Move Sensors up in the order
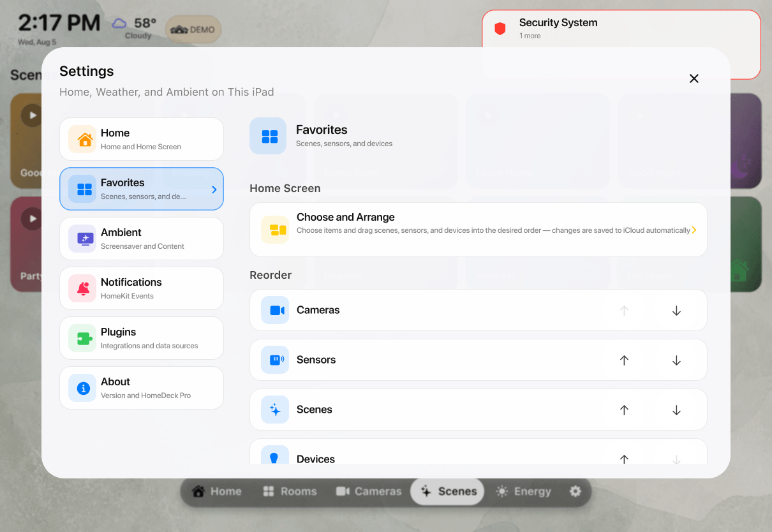 (625, 360)
